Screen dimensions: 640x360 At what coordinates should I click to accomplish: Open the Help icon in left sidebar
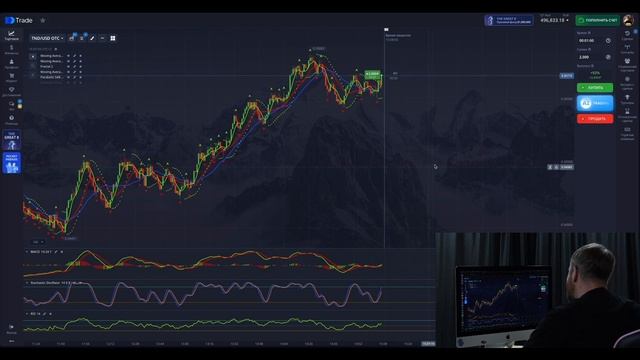11,120
